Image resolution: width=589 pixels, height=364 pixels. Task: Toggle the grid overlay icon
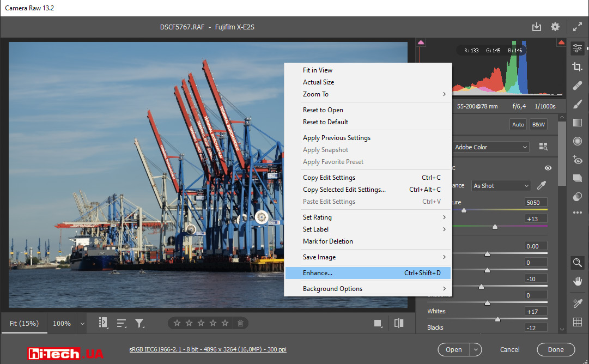(578, 322)
